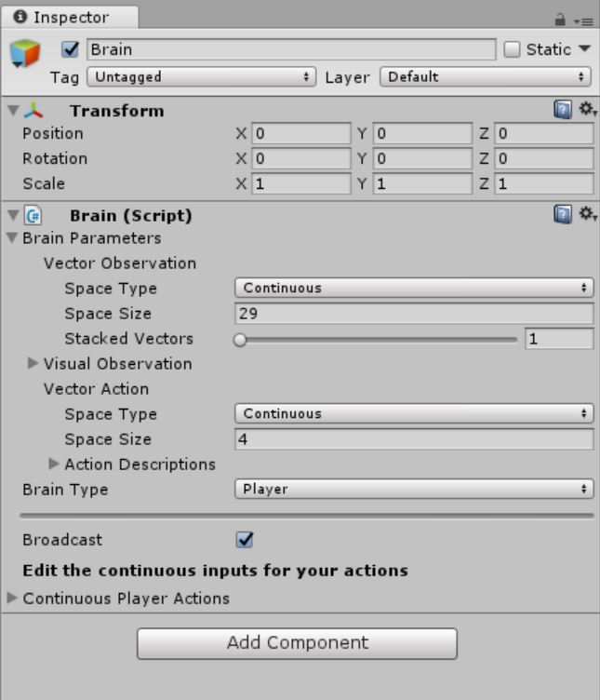600x700 pixels.
Task: Click the Position X field
Action: [x=301, y=133]
